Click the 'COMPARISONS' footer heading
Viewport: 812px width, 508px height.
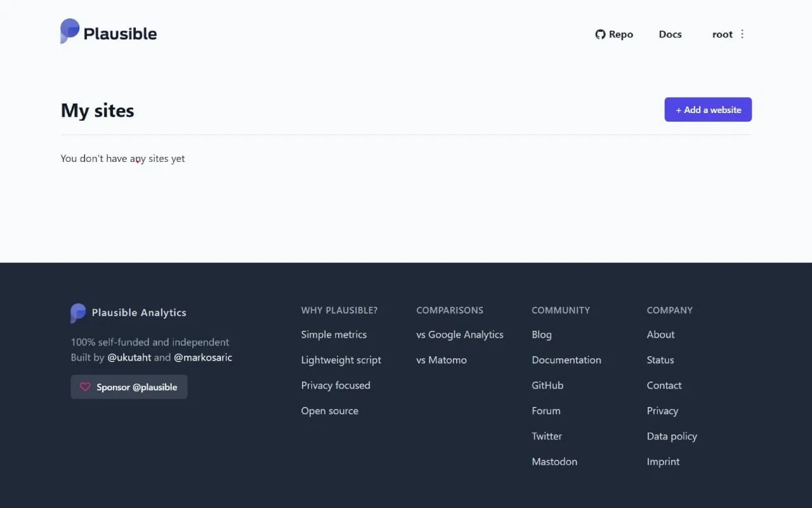(x=450, y=311)
